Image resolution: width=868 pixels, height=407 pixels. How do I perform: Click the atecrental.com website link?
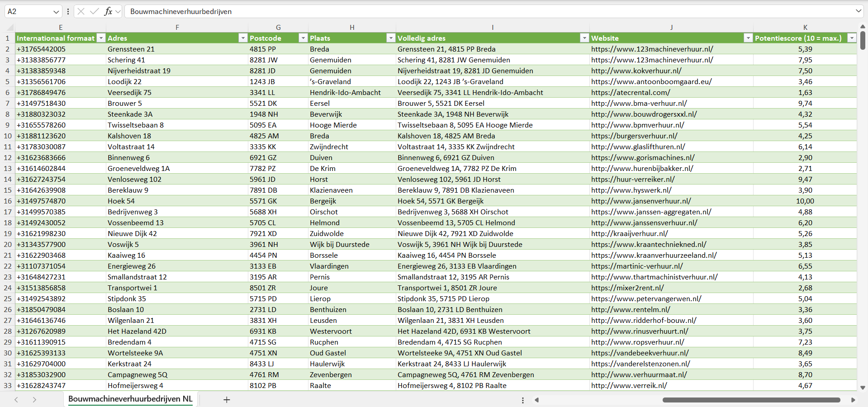tap(631, 92)
